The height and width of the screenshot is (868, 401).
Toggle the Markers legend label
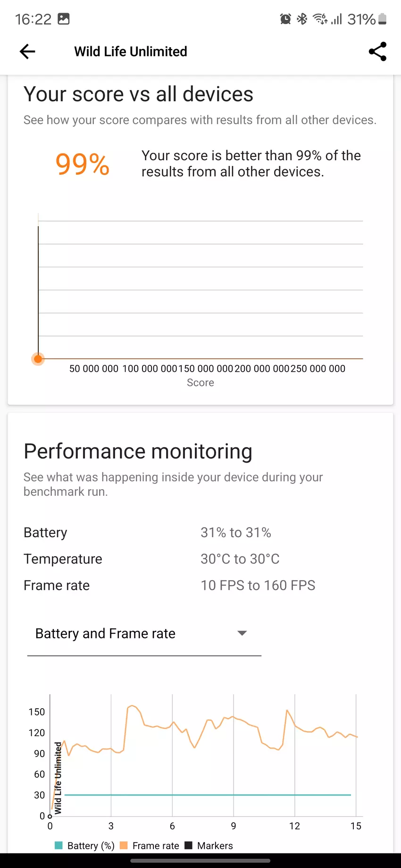click(x=215, y=846)
